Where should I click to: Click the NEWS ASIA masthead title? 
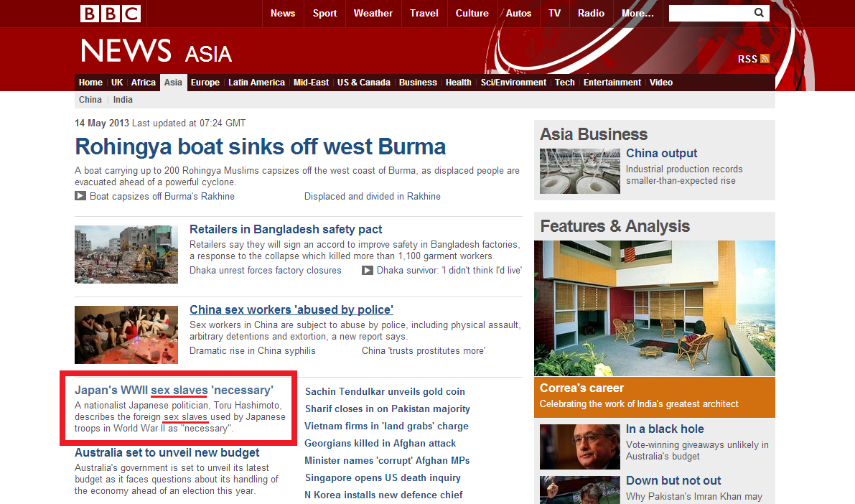(x=156, y=51)
